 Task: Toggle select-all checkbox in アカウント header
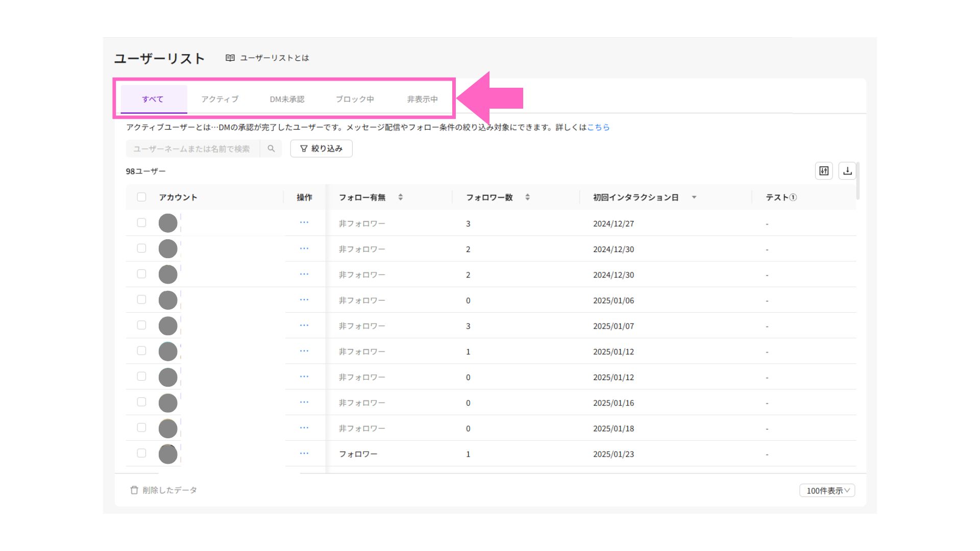click(x=141, y=197)
